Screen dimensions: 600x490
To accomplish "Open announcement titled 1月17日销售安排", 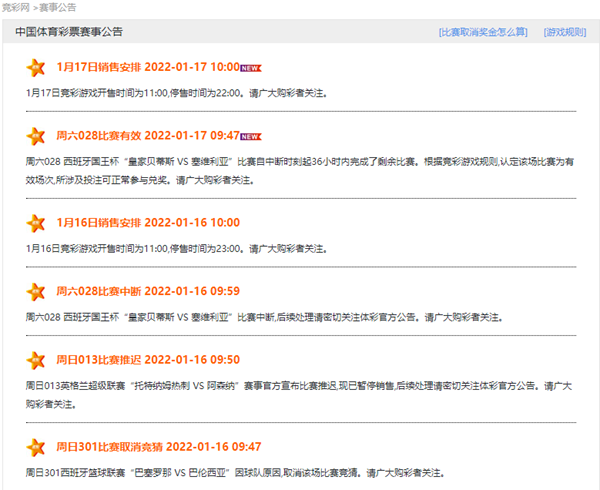I will point(148,67).
